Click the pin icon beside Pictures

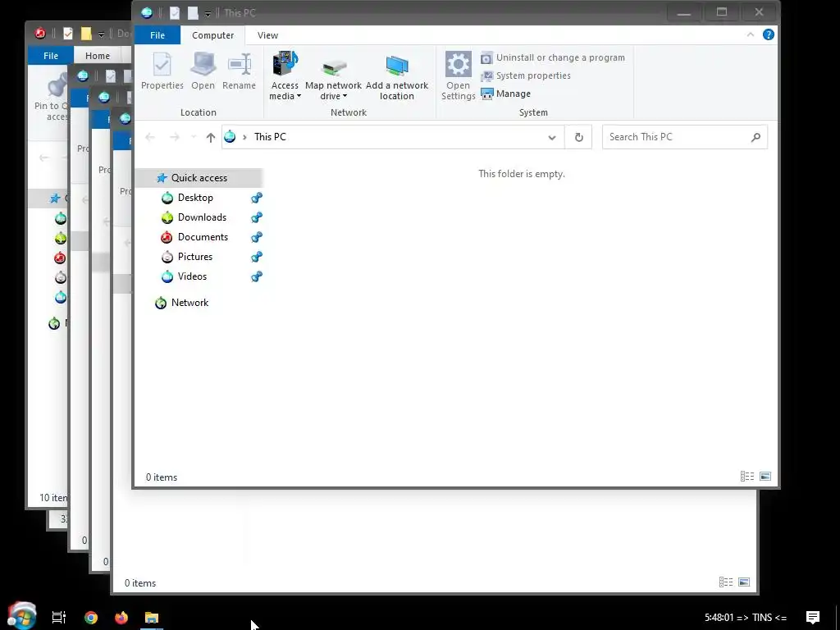[x=257, y=257]
